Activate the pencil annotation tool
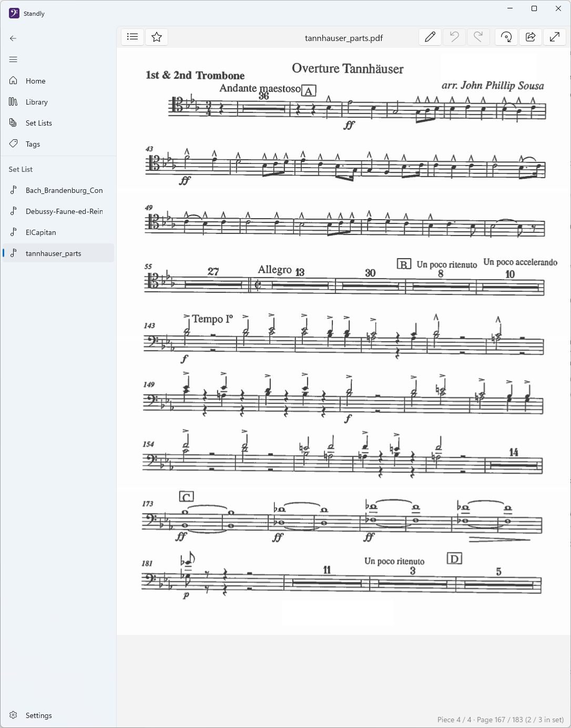This screenshot has height=728, width=571. pyautogui.click(x=430, y=37)
